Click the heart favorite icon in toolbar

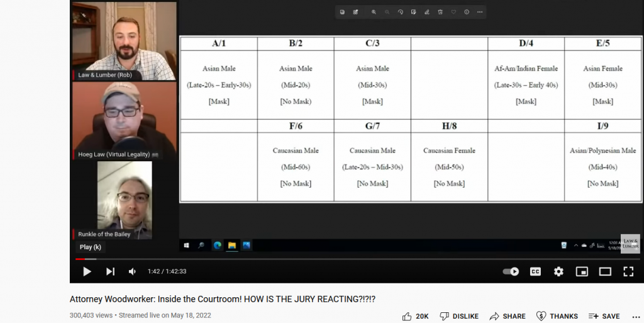[x=453, y=12]
